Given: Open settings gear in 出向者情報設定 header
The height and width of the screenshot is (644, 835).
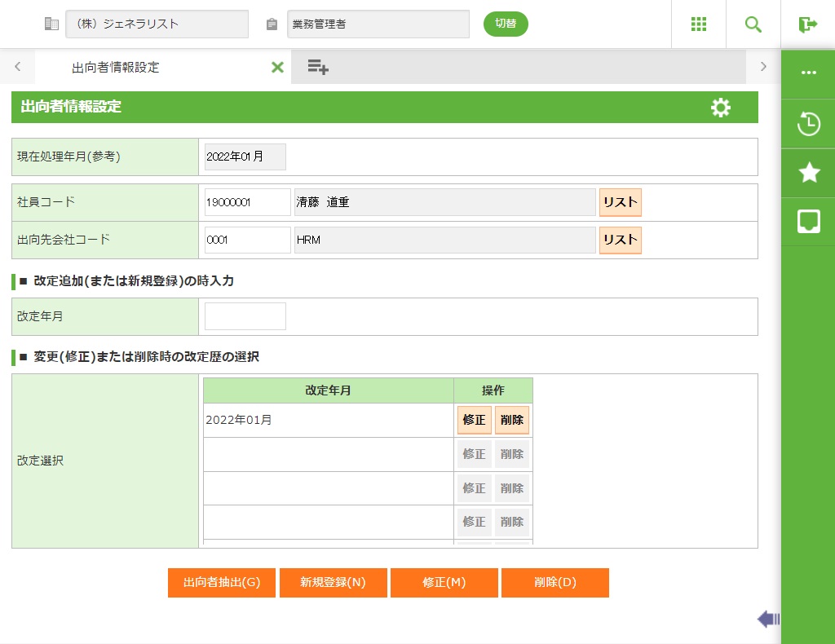Looking at the screenshot, I should tap(720, 108).
